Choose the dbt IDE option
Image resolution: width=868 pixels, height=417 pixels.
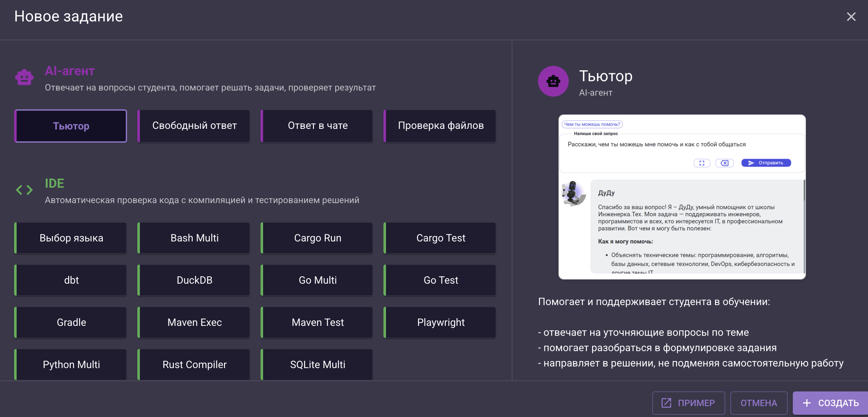coord(71,280)
